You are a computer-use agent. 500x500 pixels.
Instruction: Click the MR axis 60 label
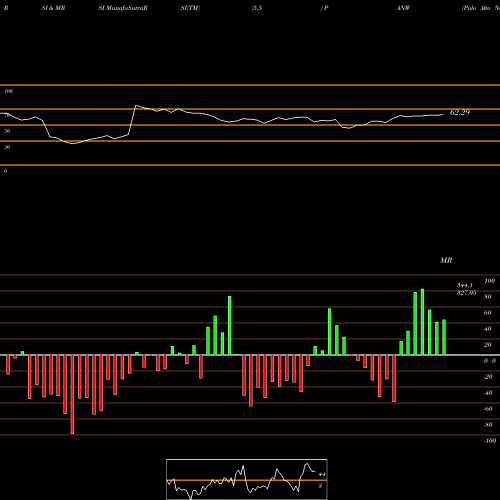(488, 313)
